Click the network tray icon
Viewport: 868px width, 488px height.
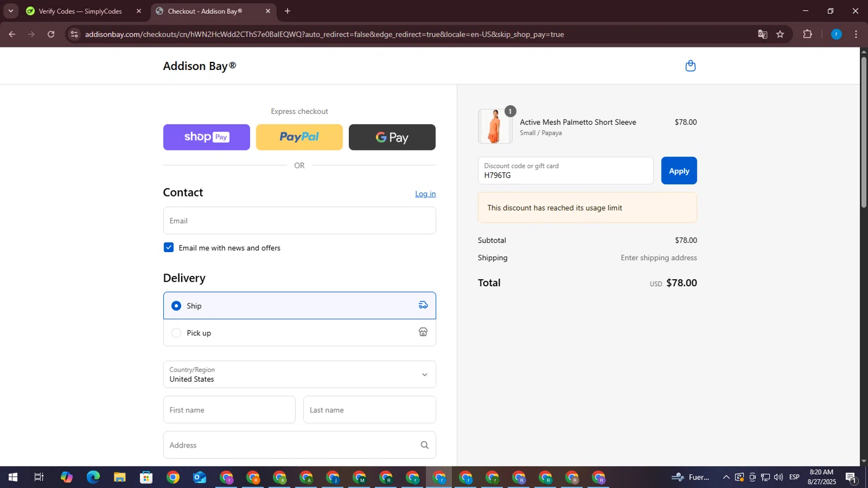tap(766, 478)
